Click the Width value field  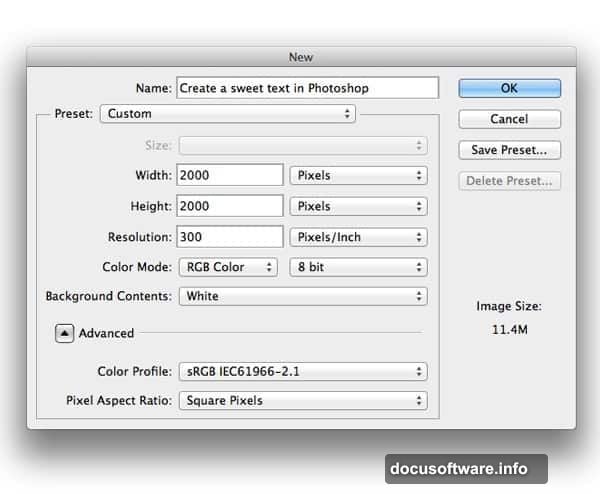point(230,176)
